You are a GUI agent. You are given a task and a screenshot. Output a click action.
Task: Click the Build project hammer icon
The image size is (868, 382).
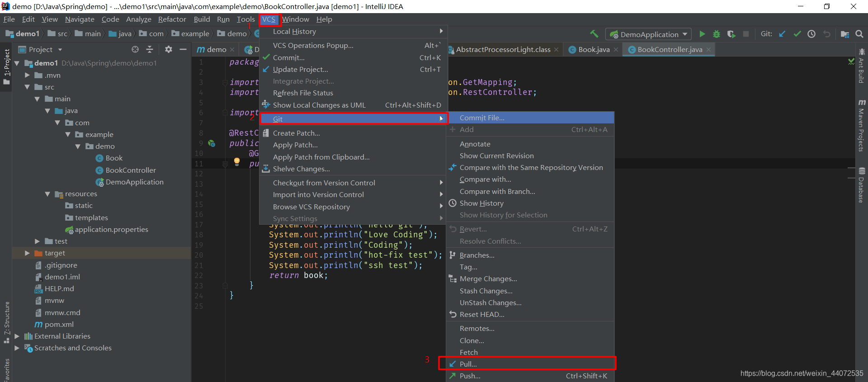[594, 34]
